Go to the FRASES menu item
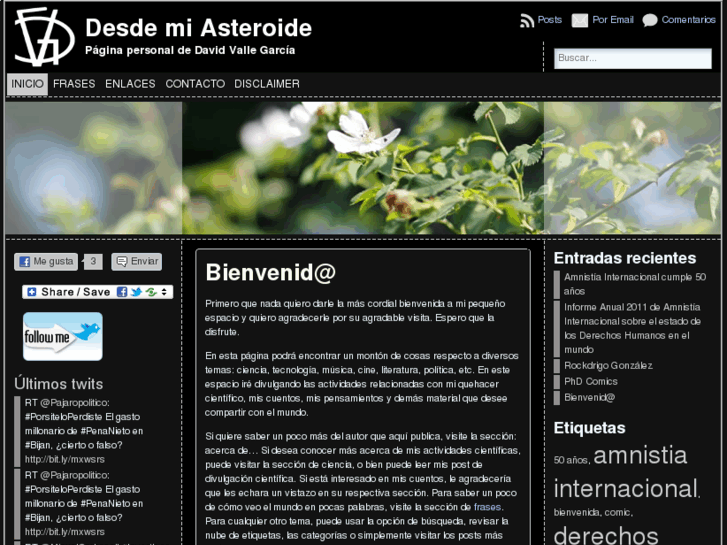 (74, 84)
